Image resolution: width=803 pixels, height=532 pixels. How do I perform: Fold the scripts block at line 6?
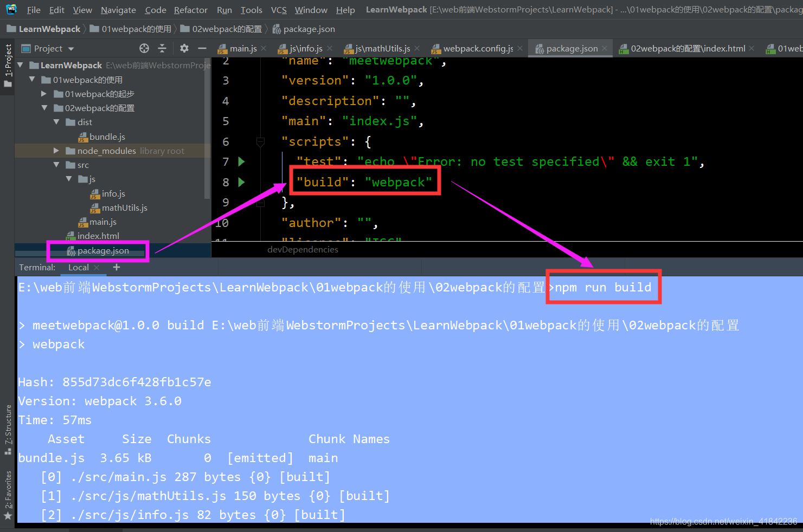[x=260, y=142]
